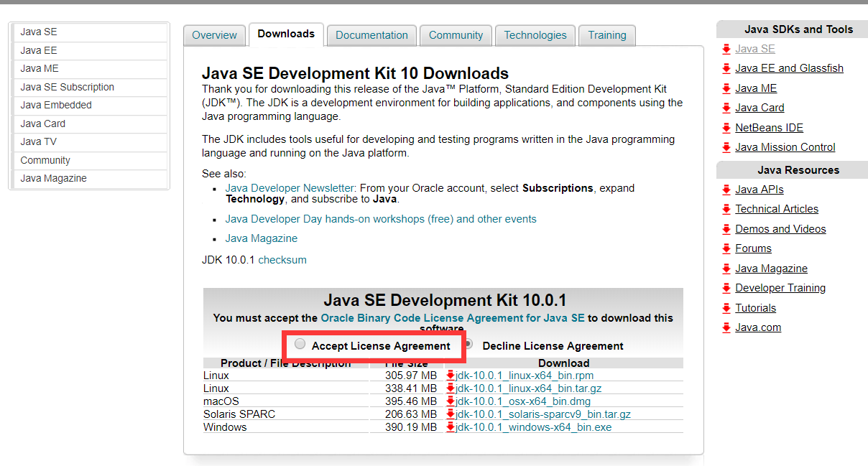The height and width of the screenshot is (466, 868).
Task: Open Community in the left navigation menu
Action: point(90,160)
